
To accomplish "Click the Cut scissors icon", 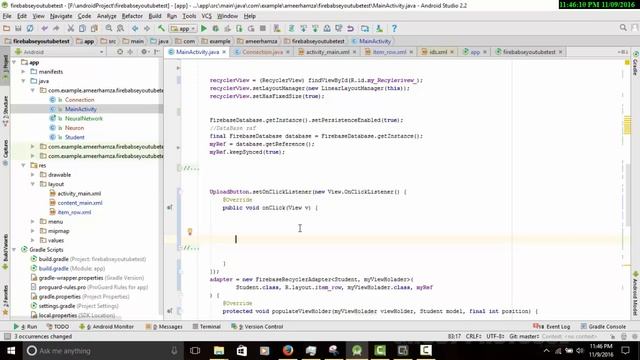I will [x=71, y=29].
